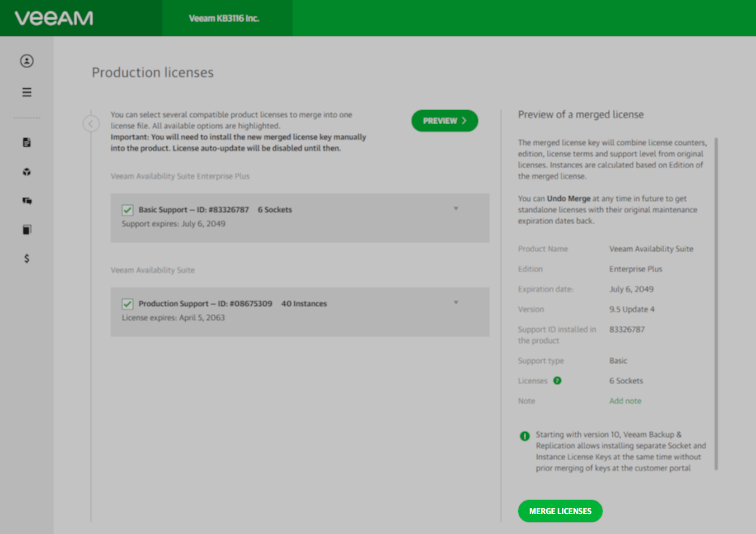The height and width of the screenshot is (534, 756).
Task: Click the Veeam logo
Action: coord(54,18)
